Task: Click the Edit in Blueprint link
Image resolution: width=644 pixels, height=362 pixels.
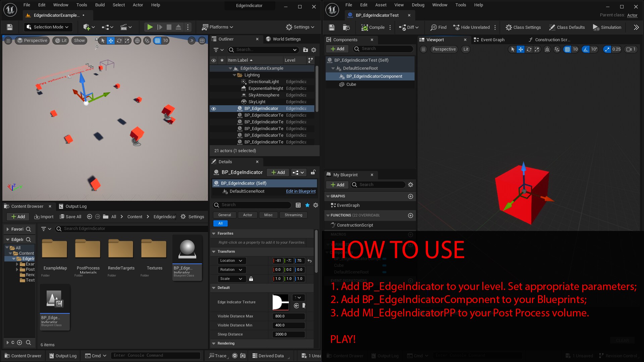Action: [301, 191]
